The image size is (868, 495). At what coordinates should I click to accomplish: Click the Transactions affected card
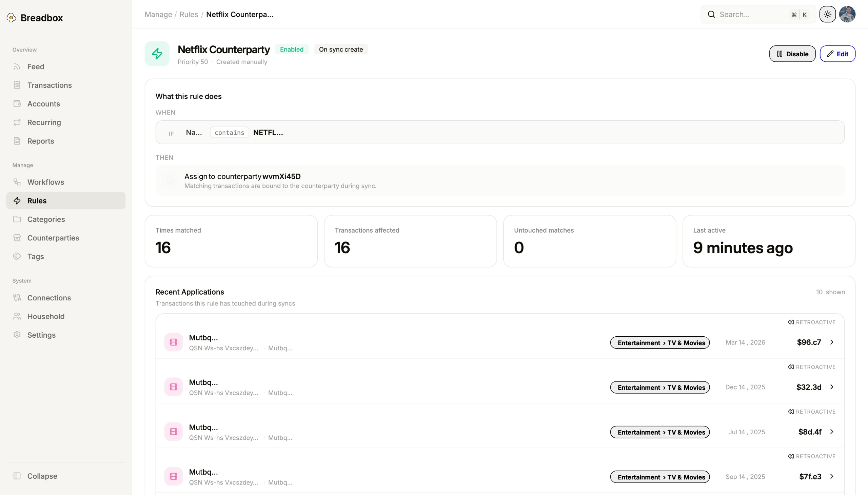(410, 241)
